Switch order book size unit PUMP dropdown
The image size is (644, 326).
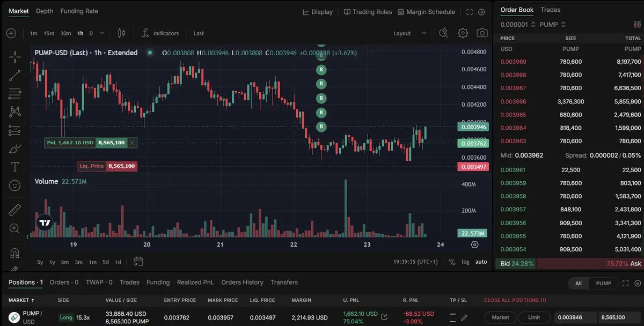coord(553,25)
